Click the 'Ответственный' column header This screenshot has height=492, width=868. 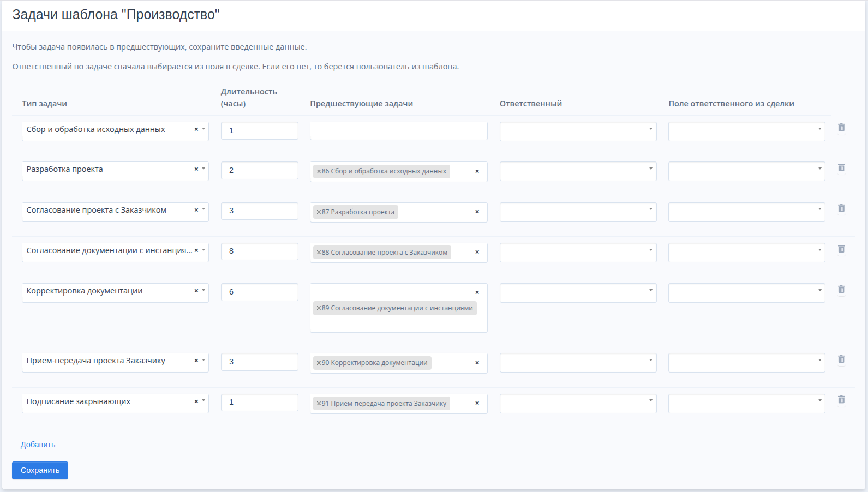(531, 104)
